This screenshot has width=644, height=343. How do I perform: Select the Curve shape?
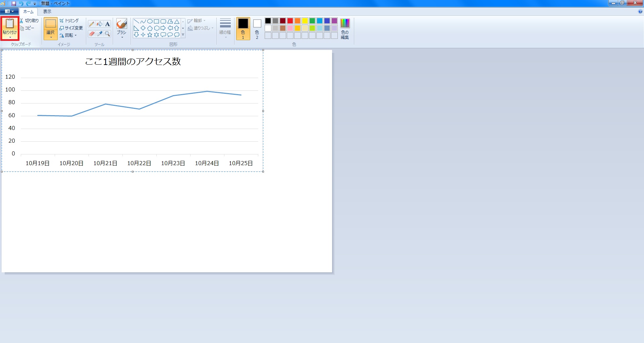click(x=143, y=21)
